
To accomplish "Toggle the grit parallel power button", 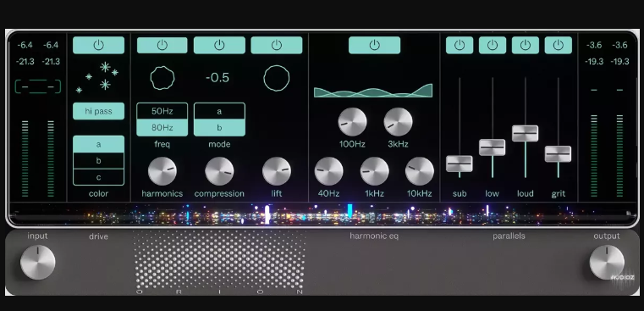I will 559,45.
